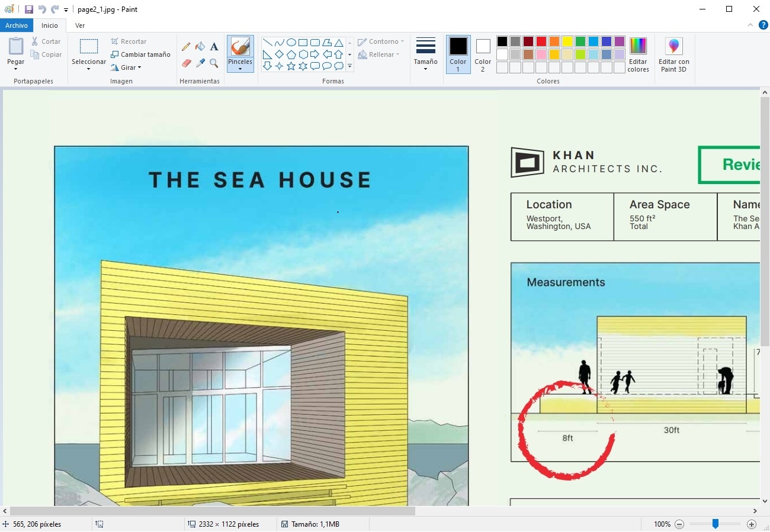
Task: Open Paint help question mark
Action: (x=763, y=25)
